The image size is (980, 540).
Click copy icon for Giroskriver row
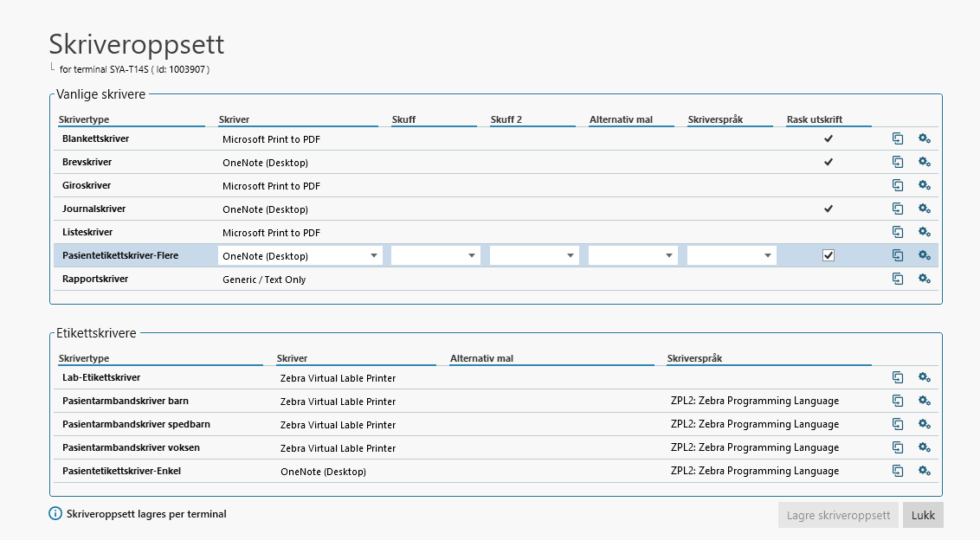point(898,185)
